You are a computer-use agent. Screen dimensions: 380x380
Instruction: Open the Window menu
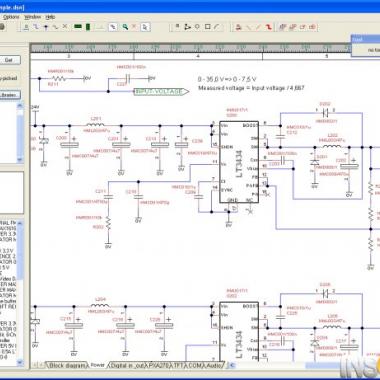(x=33, y=17)
